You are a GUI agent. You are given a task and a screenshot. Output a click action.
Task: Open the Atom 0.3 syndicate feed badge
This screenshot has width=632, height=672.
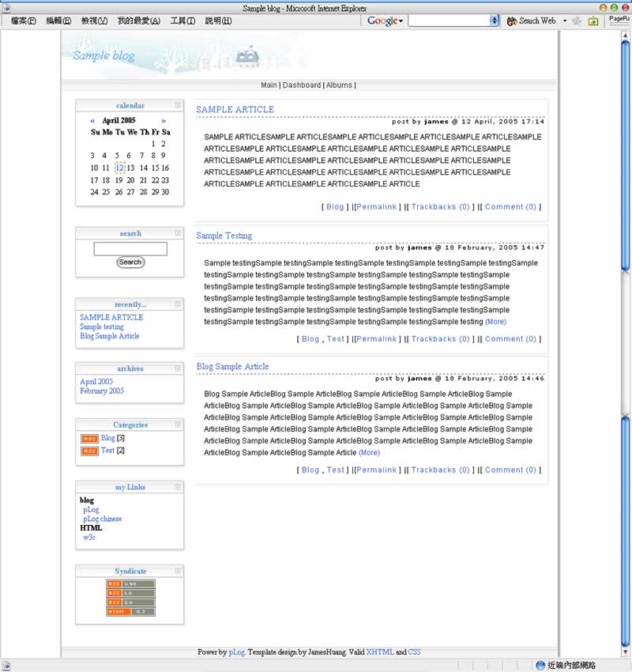tap(130, 612)
